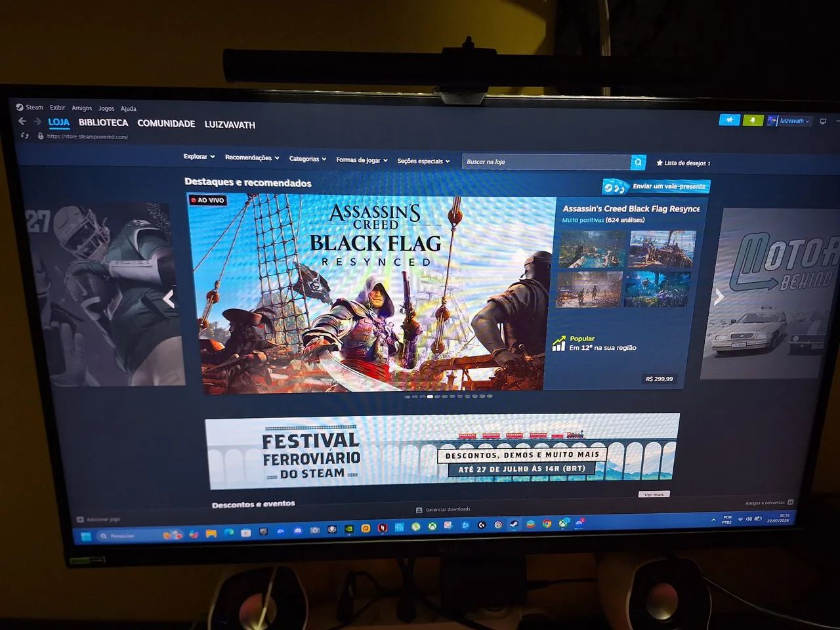The image size is (840, 630).
Task: Open the Windows Start button
Action: [85, 536]
